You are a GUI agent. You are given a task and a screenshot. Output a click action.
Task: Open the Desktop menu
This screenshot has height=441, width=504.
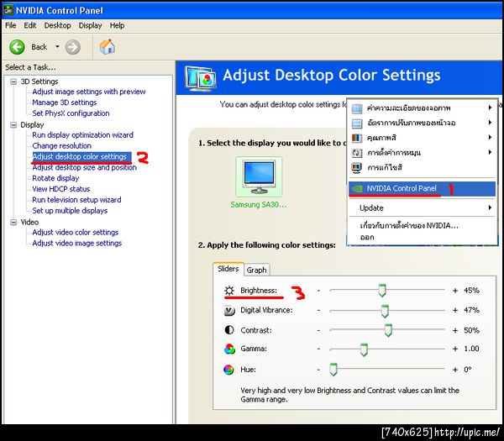pos(57,25)
